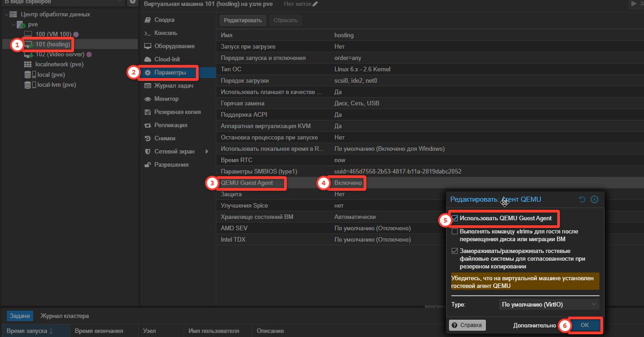
Task: Click the Справка help button
Action: 467,325
